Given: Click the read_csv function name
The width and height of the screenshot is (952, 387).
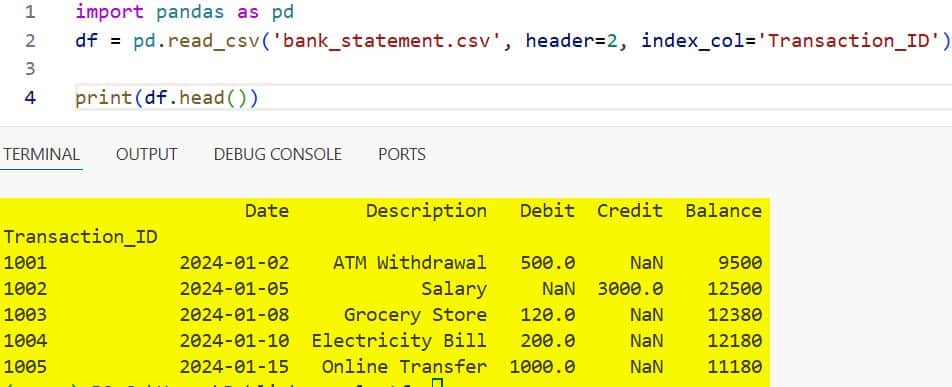Looking at the screenshot, I should (x=213, y=41).
